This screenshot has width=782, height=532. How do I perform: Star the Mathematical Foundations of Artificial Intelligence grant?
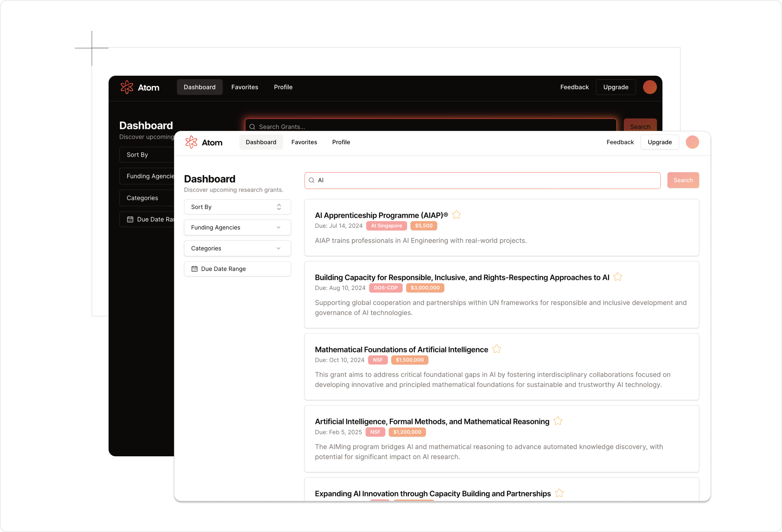coord(497,349)
